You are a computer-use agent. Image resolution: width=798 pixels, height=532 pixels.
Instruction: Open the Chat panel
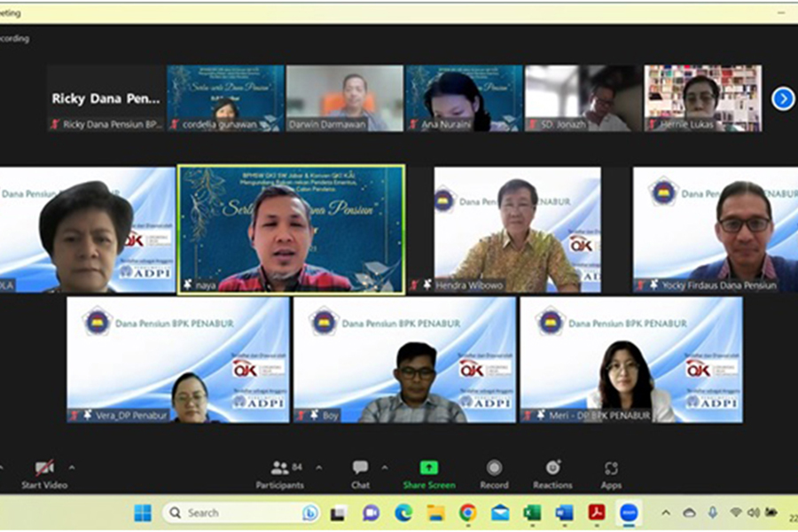coord(360,474)
